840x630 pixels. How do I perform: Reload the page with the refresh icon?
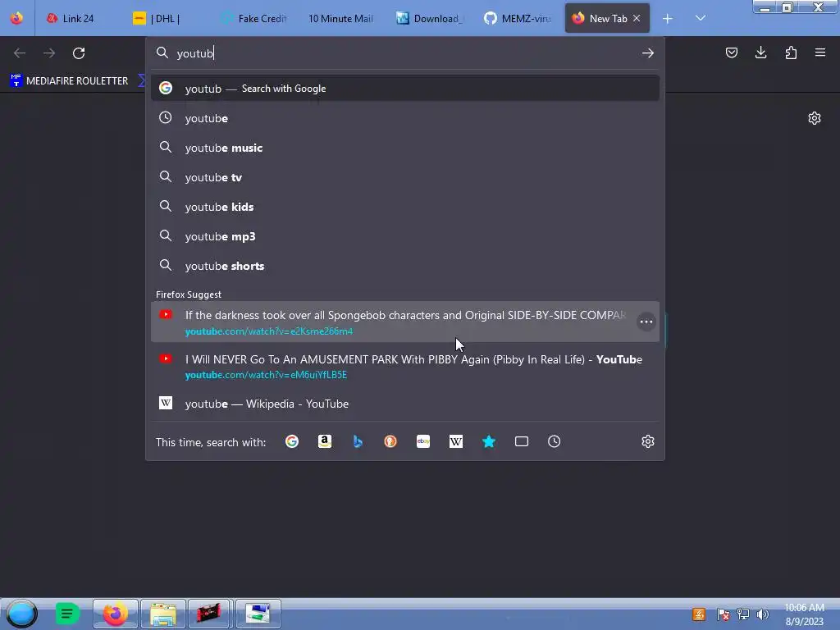(x=79, y=53)
